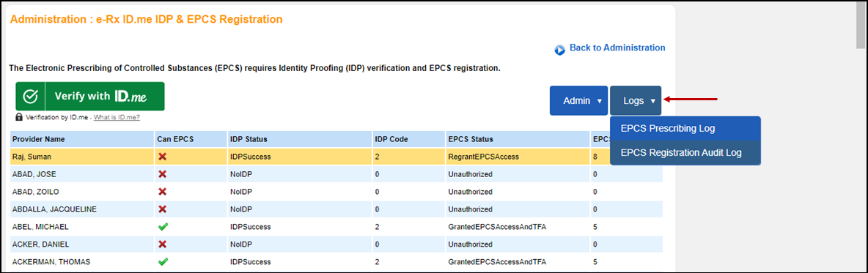Open the Admin dropdown button
This screenshot has height=273, width=868.
click(x=578, y=100)
